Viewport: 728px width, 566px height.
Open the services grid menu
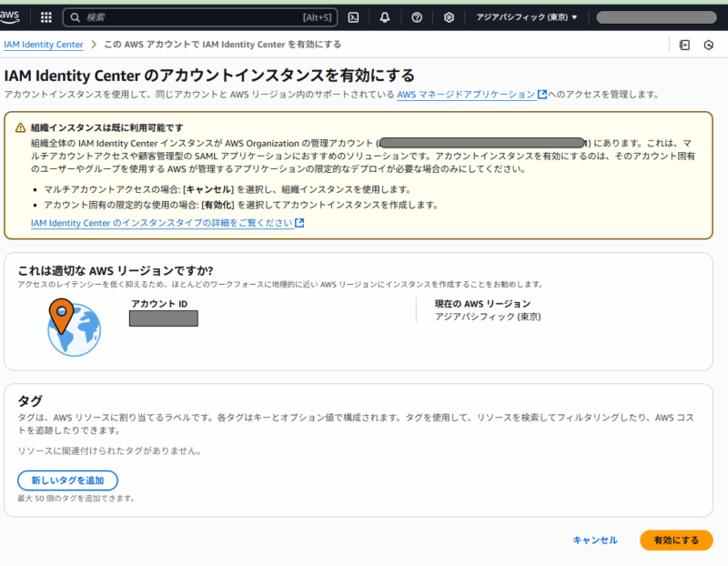46,17
